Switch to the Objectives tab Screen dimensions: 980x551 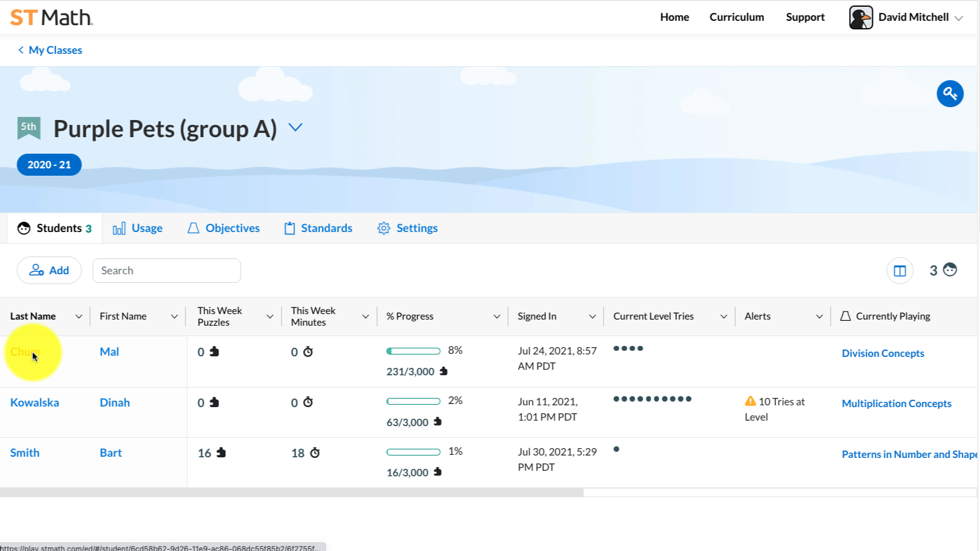[223, 228]
